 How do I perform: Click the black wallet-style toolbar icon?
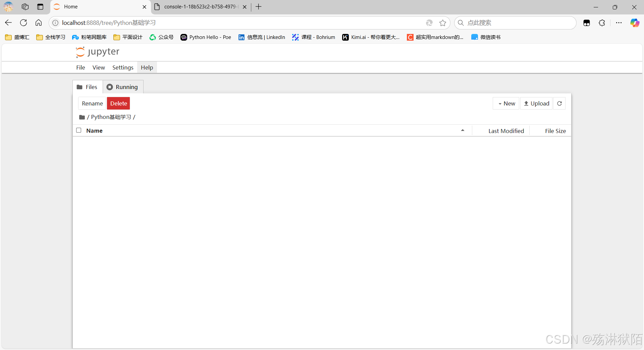pyautogui.click(x=587, y=23)
